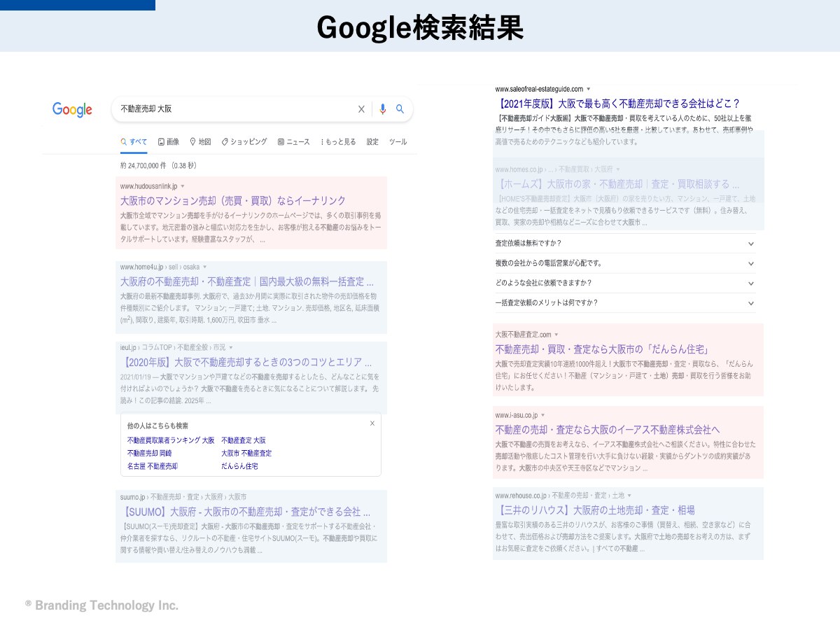Expand question 査定依頼は無料ですか？

(625, 243)
